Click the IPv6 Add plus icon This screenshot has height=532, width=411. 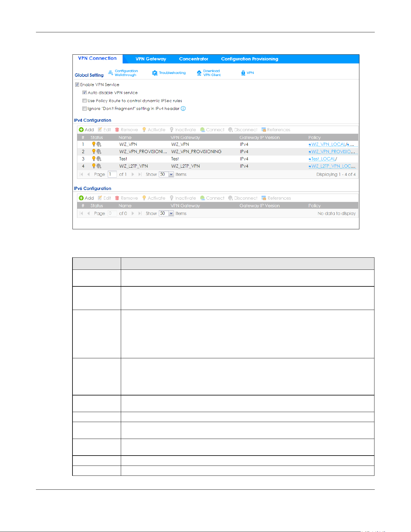(x=81, y=198)
